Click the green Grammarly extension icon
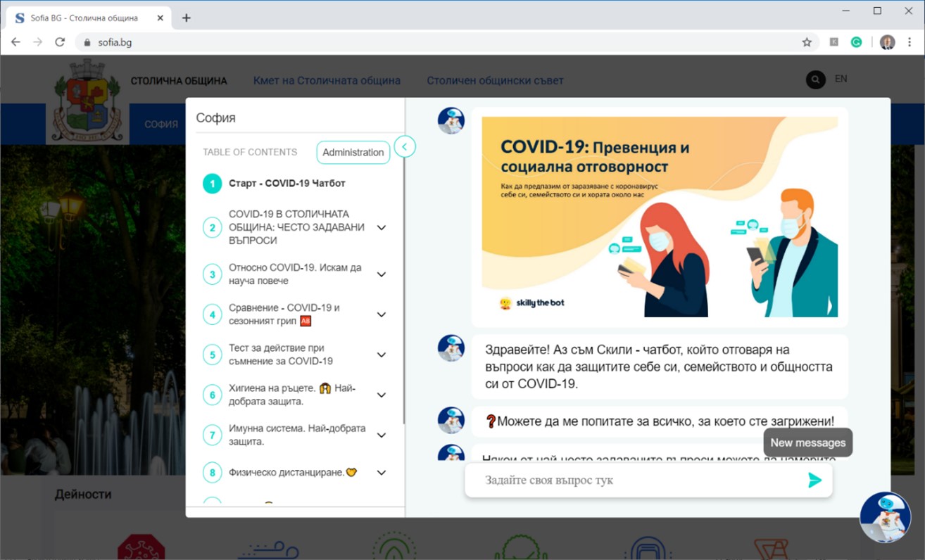This screenshot has width=925, height=560. (x=857, y=42)
